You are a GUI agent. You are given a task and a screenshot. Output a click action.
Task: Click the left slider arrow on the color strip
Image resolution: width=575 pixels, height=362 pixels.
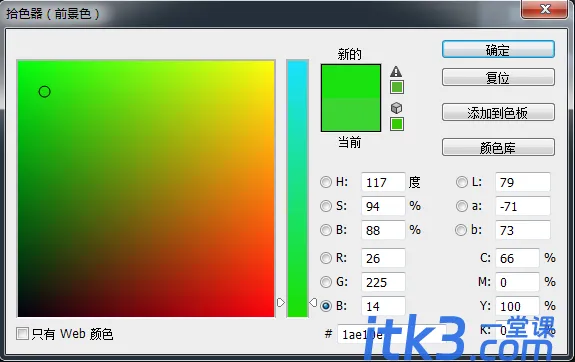point(281,303)
